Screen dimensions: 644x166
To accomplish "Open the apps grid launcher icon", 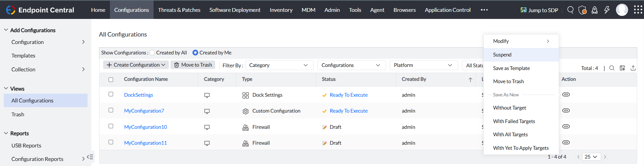I will click(638, 10).
